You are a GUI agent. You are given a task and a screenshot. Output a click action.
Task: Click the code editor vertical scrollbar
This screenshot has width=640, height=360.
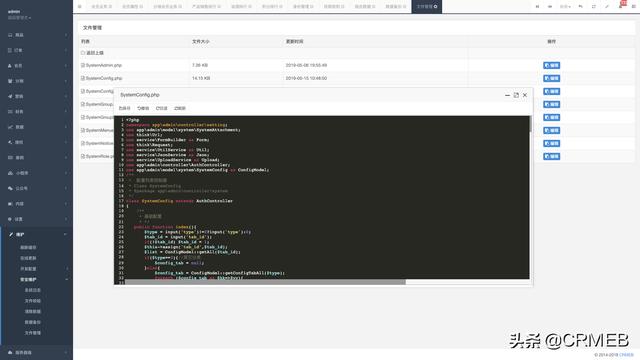[531, 124]
